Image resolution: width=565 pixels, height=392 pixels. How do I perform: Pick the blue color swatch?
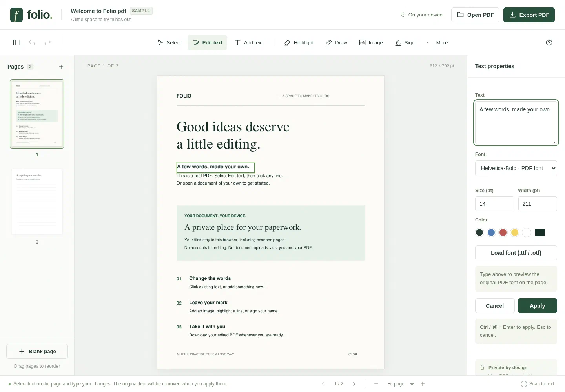pyautogui.click(x=491, y=232)
